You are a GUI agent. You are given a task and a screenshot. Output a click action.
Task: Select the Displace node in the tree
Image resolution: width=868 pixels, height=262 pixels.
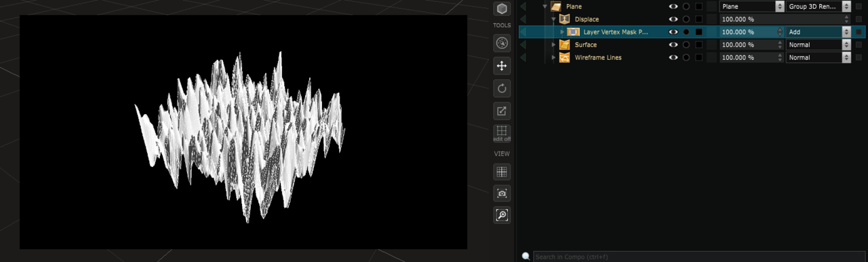point(587,19)
